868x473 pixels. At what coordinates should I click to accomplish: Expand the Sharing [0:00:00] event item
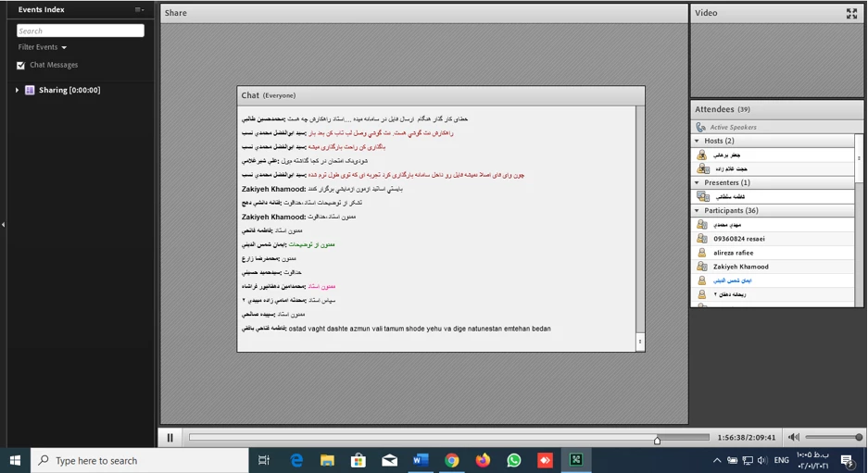coord(17,90)
